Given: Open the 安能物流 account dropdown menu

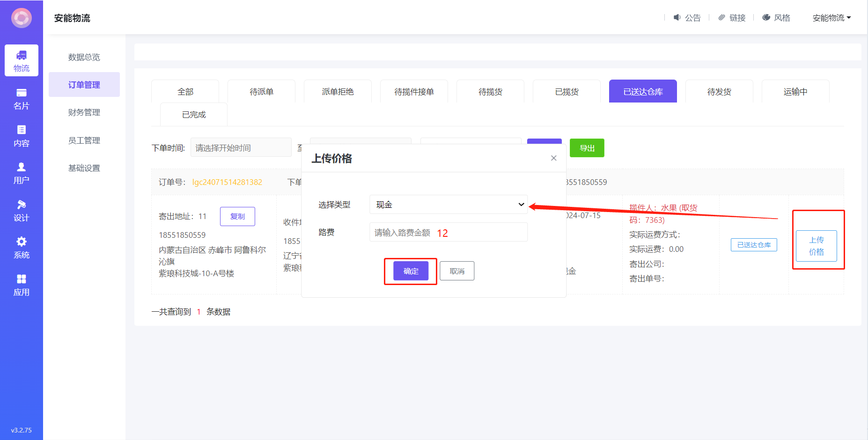Looking at the screenshot, I should (x=831, y=18).
